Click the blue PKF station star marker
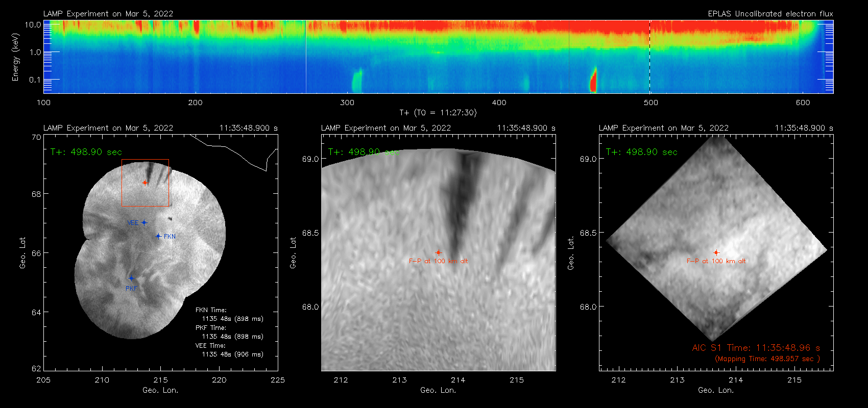The height and width of the screenshot is (408, 868). (131, 278)
